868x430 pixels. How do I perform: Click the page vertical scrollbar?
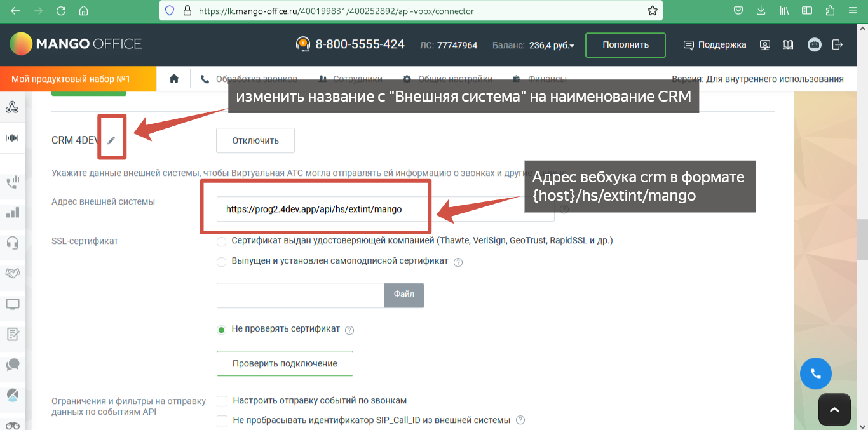[862, 239]
